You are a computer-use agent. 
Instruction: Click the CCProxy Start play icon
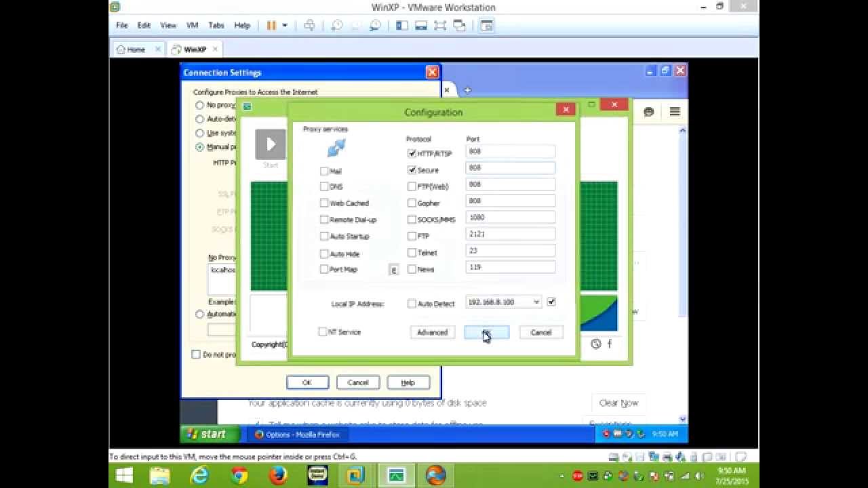pos(271,144)
